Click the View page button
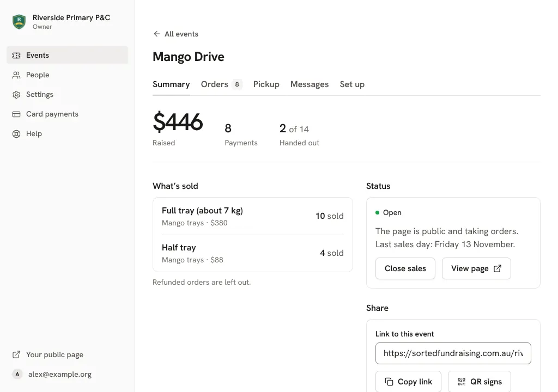The height and width of the screenshot is (392, 558). click(x=476, y=268)
